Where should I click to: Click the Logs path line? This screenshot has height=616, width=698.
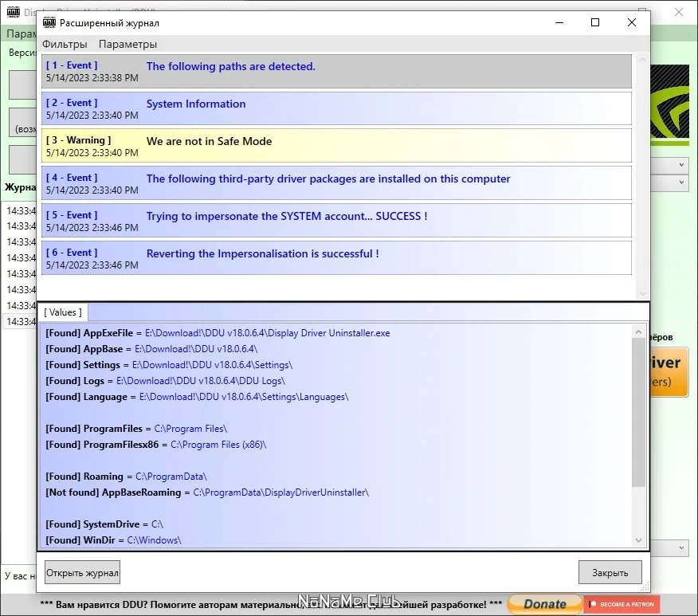point(165,381)
